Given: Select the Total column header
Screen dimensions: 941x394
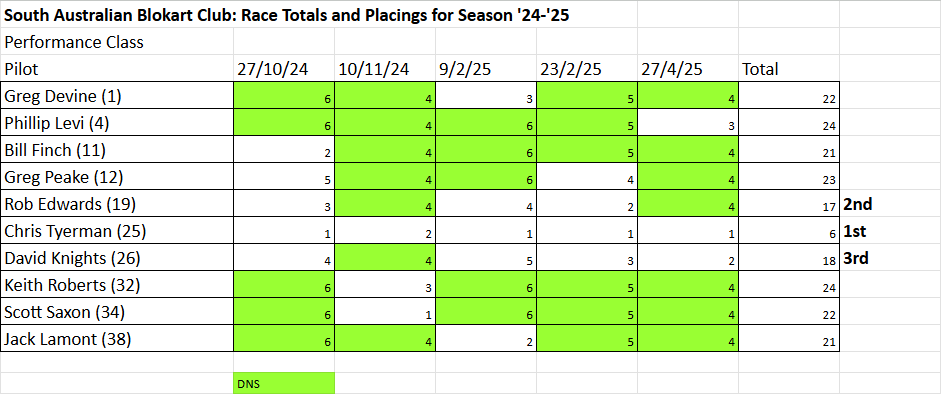Looking at the screenshot, I should (789, 68).
